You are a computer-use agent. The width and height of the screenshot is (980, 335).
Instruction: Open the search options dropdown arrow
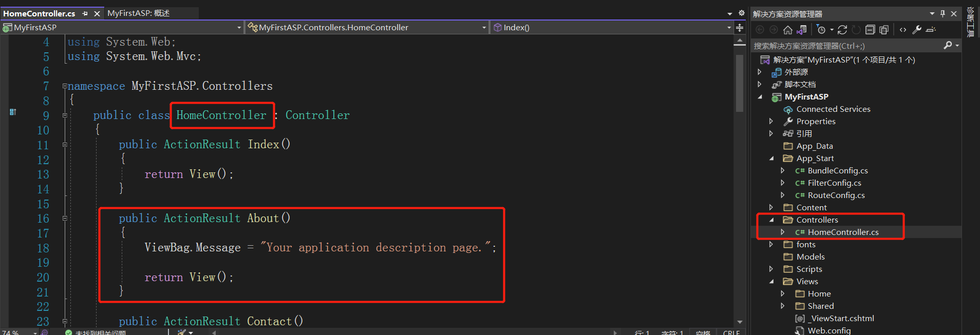click(957, 46)
